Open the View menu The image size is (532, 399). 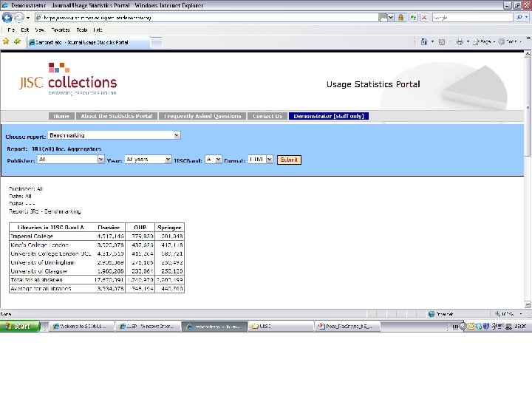pyautogui.click(x=40, y=30)
